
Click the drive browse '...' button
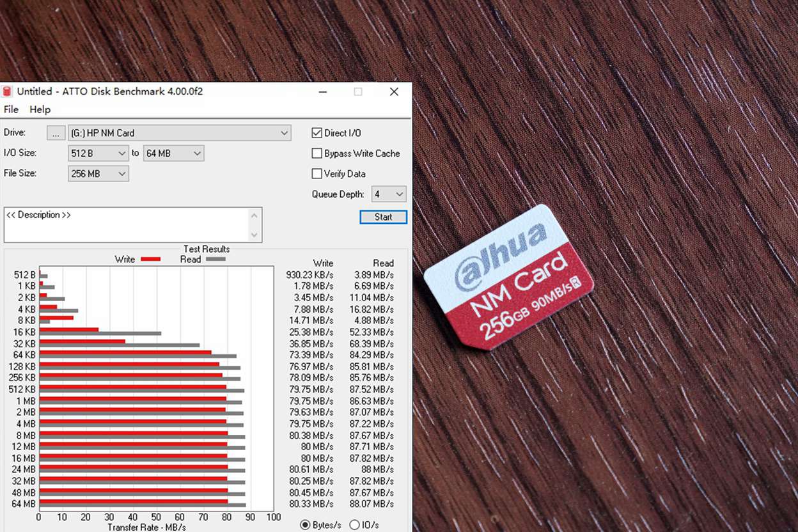pos(56,133)
